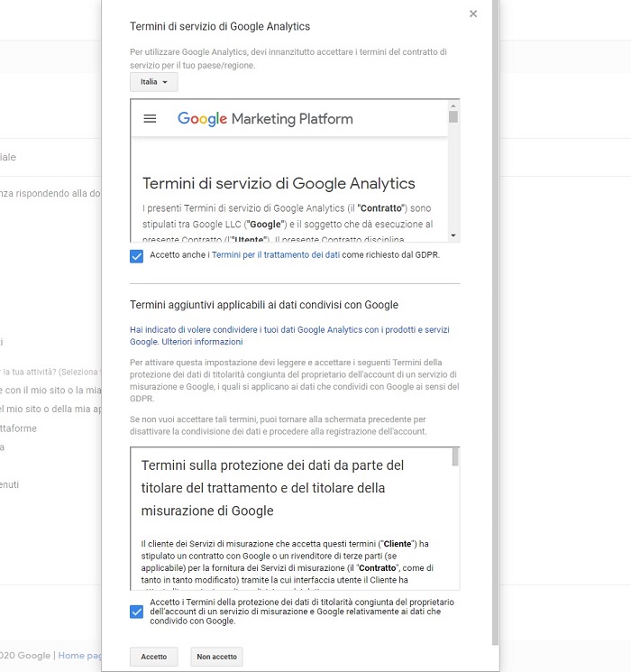
Task: Click the paragraph starting 'Per utilizzare Google Analytics'
Action: point(288,59)
